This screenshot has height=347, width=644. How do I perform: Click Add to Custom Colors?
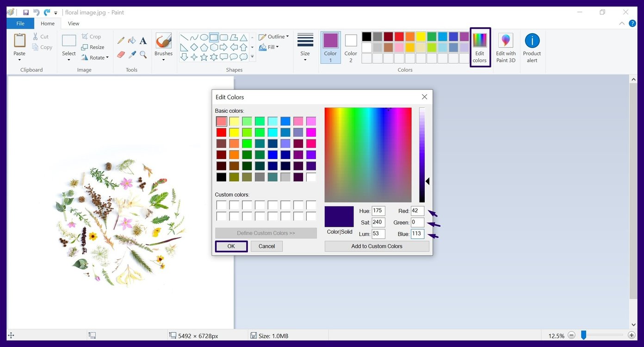pos(377,246)
